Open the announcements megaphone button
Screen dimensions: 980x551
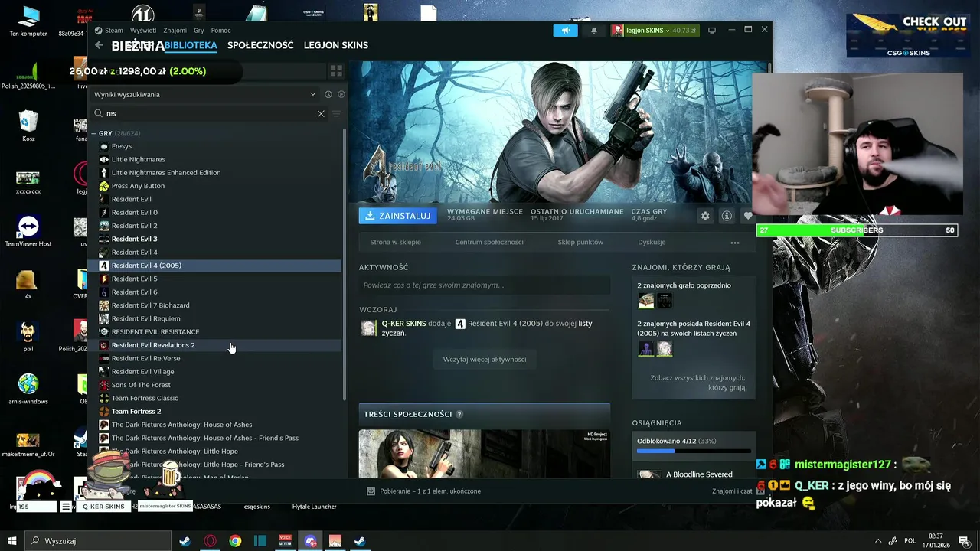pyautogui.click(x=566, y=31)
